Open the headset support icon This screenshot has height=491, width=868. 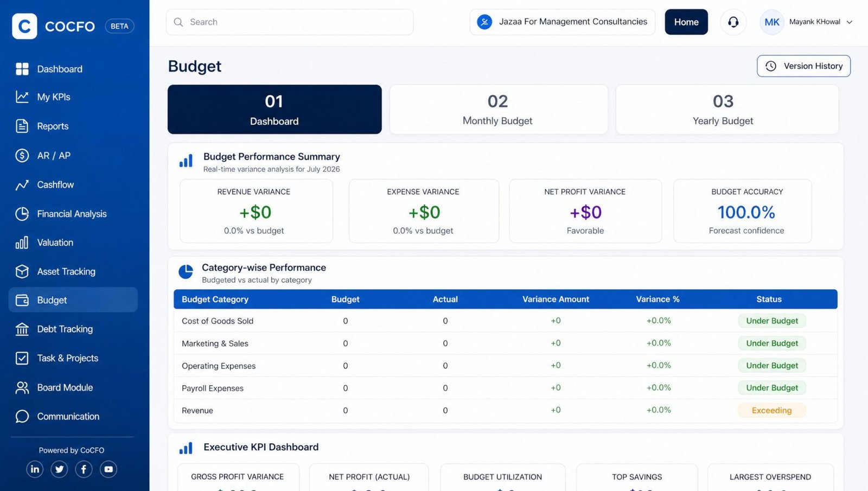pyautogui.click(x=733, y=22)
